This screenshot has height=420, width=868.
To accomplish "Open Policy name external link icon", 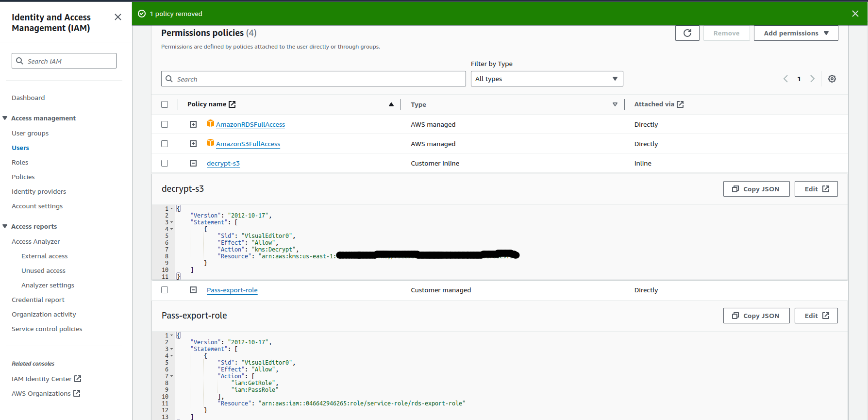I will [x=232, y=104].
